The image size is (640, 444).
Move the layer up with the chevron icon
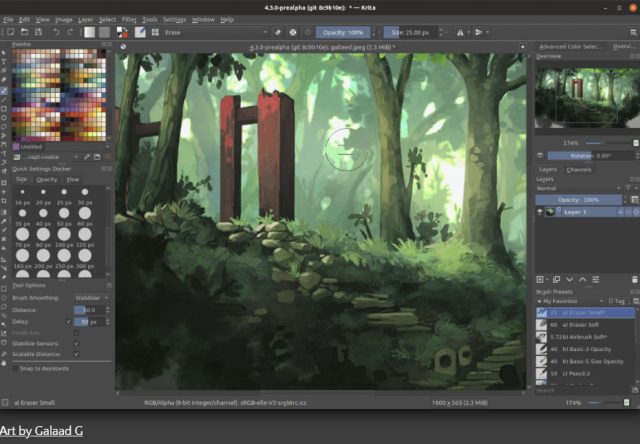pyautogui.click(x=582, y=280)
